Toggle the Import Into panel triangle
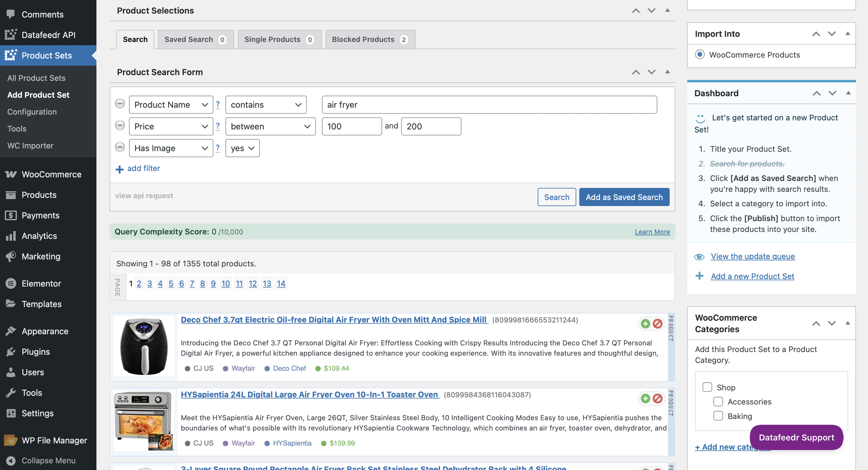 [848, 33]
